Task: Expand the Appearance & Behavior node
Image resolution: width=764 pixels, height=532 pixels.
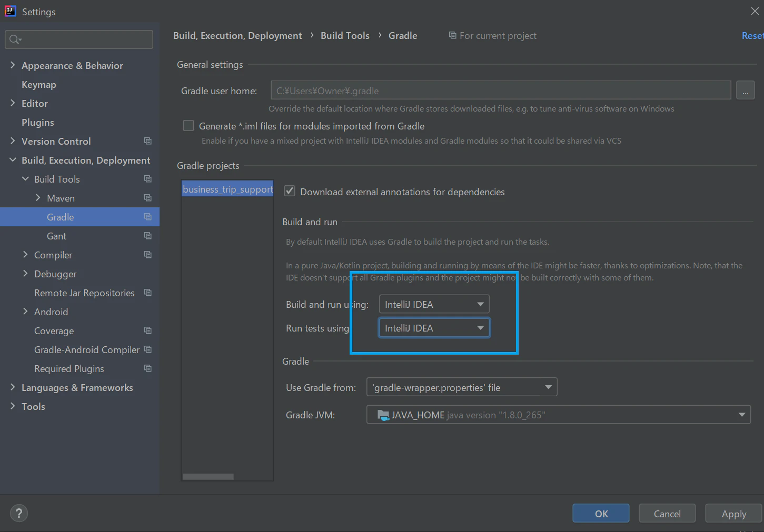Action: click(13, 65)
